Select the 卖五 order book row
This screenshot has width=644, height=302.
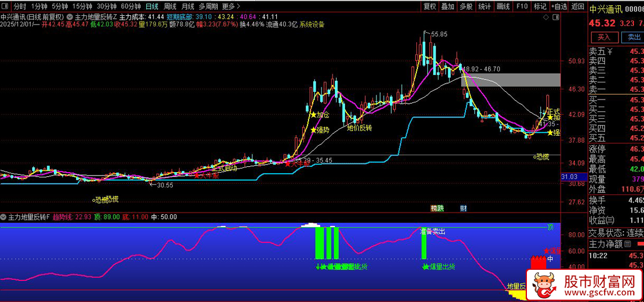click(x=616, y=52)
